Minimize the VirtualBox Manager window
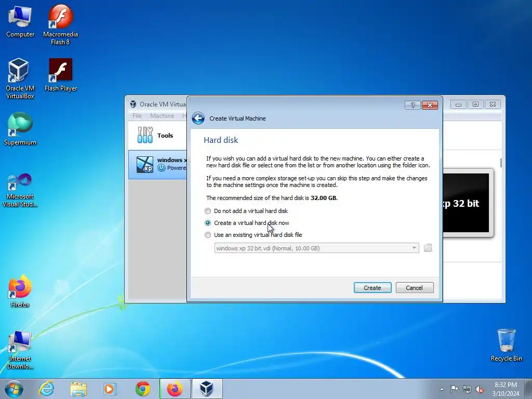The height and width of the screenshot is (399, 532). [x=458, y=104]
